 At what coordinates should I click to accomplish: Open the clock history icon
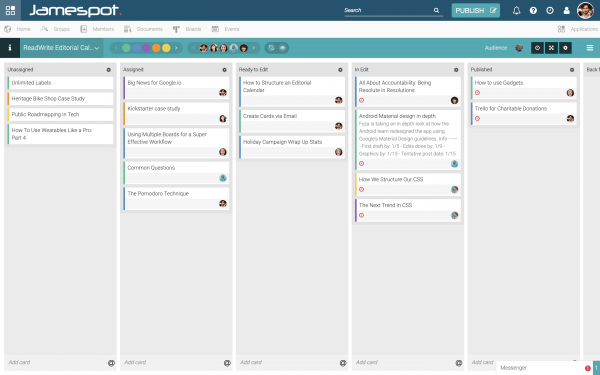tap(550, 10)
